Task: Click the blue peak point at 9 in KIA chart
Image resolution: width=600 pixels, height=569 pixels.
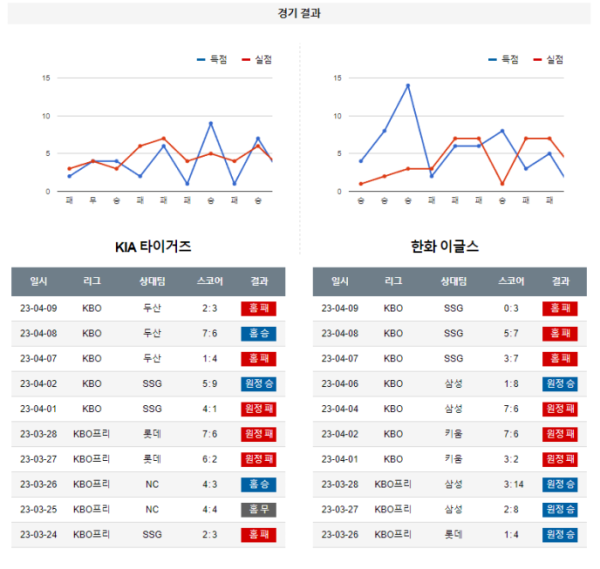Action: tap(211, 123)
